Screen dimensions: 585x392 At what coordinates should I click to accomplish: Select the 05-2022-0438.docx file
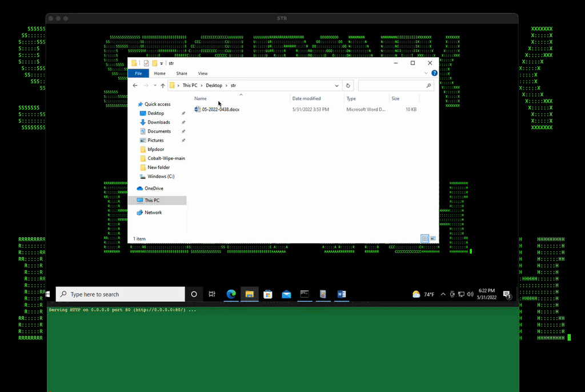coord(221,109)
